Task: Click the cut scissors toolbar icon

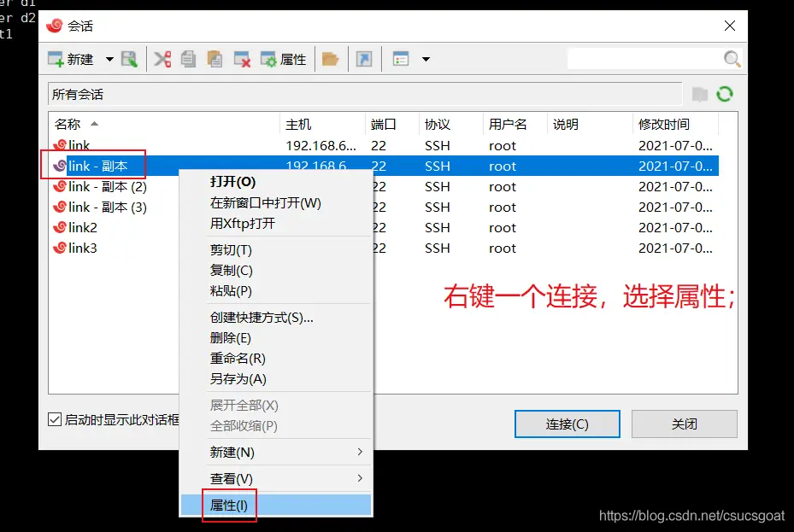Action: tap(162, 59)
